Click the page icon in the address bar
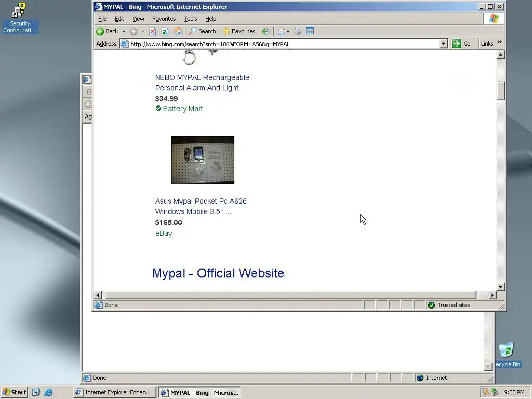Image resolution: width=532 pixels, height=399 pixels. 125,44
